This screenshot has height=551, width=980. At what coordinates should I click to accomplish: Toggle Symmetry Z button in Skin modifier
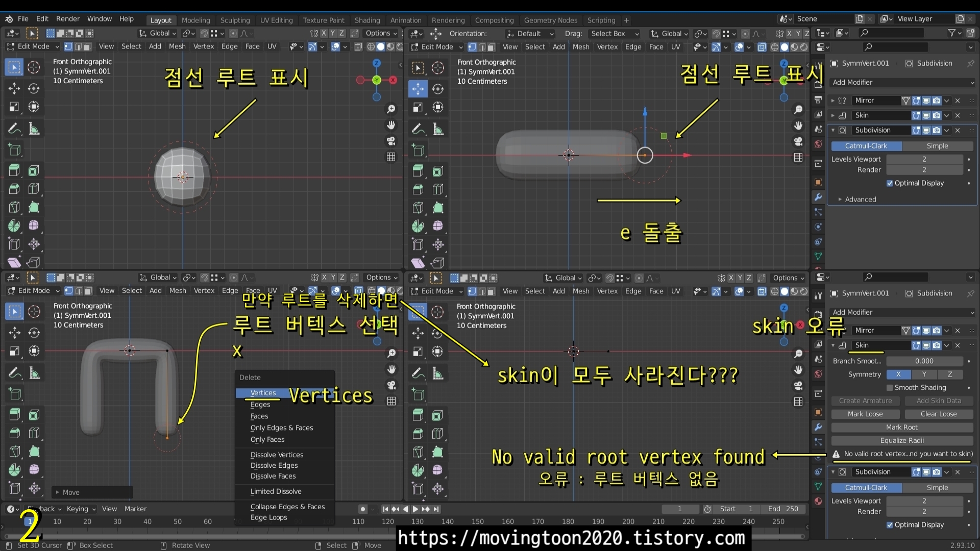950,374
